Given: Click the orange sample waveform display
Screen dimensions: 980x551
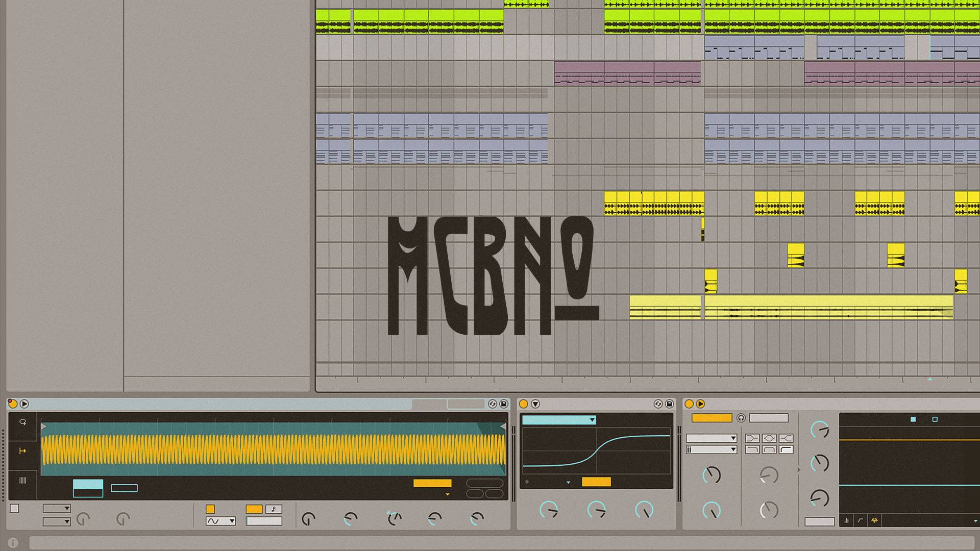Looking at the screenshot, I should pyautogui.click(x=274, y=449).
